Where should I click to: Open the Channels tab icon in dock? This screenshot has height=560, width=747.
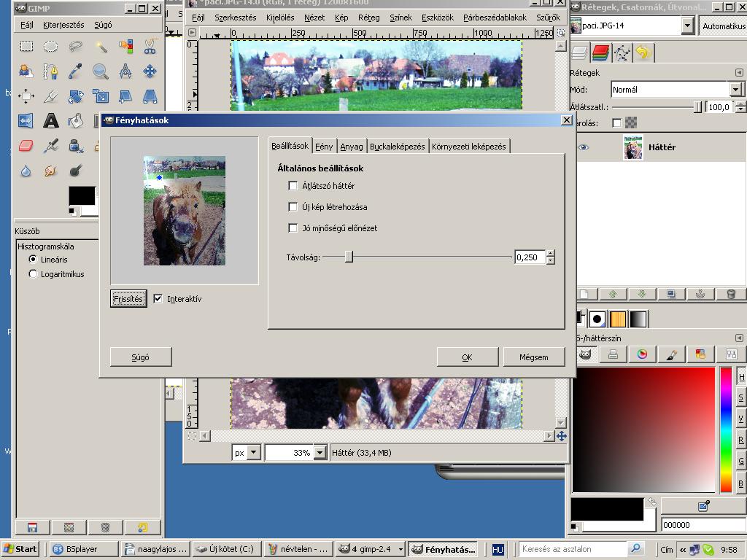[601, 52]
